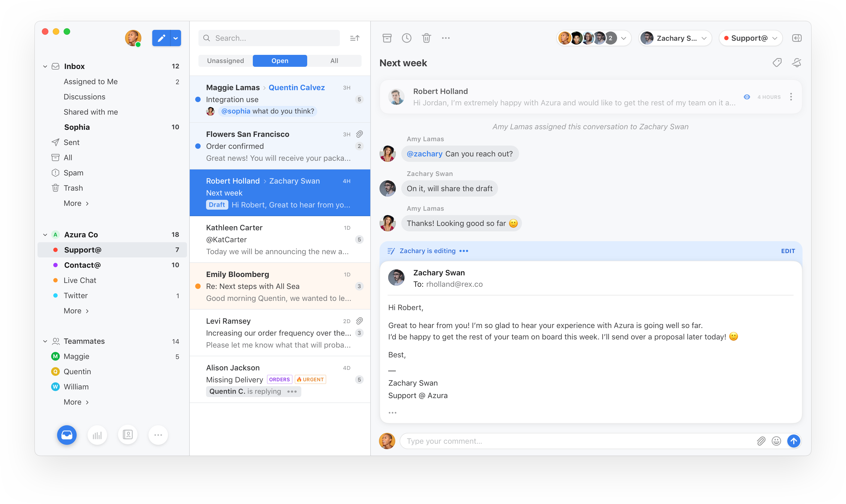Toggle the Open status filter button
This screenshot has height=504, width=846.
(279, 59)
